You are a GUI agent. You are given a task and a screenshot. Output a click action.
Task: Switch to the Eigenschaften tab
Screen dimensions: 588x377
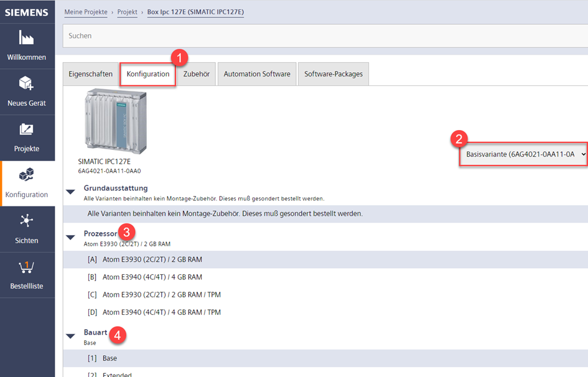click(x=90, y=74)
